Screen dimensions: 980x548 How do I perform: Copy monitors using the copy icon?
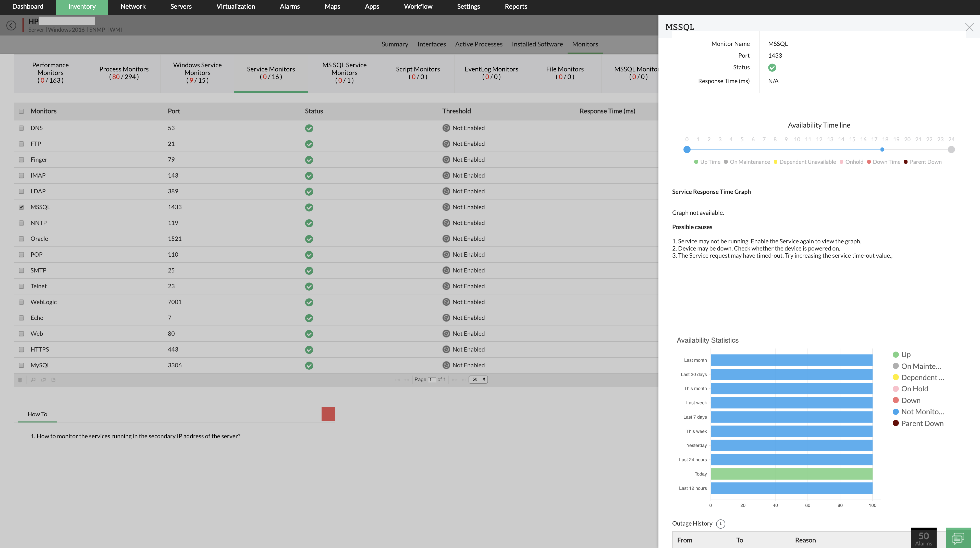pyautogui.click(x=44, y=380)
